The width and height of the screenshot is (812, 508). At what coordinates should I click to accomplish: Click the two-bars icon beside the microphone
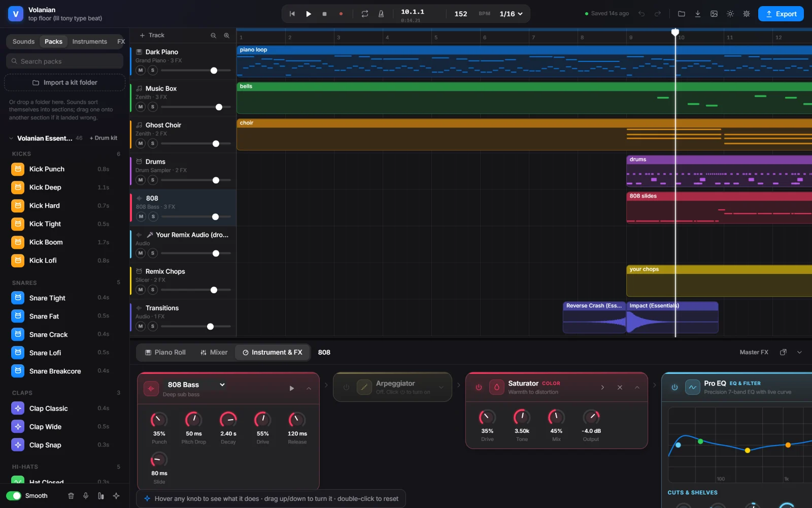[101, 496]
